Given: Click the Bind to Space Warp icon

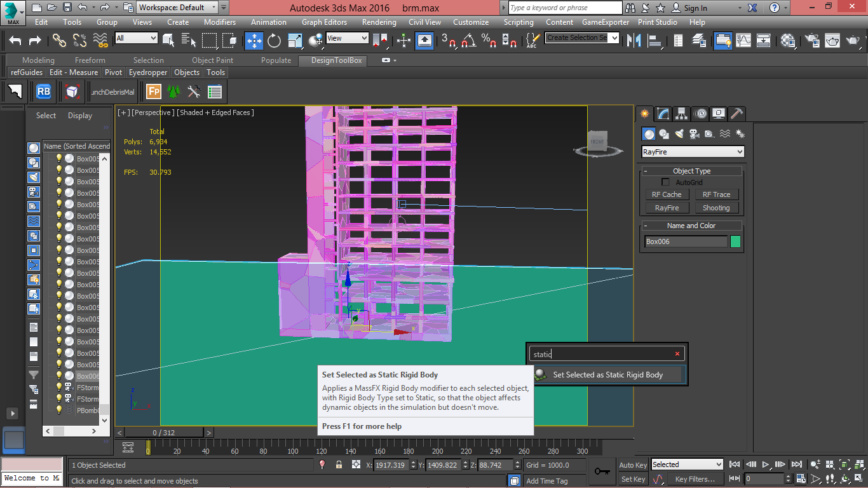Looking at the screenshot, I should point(100,41).
